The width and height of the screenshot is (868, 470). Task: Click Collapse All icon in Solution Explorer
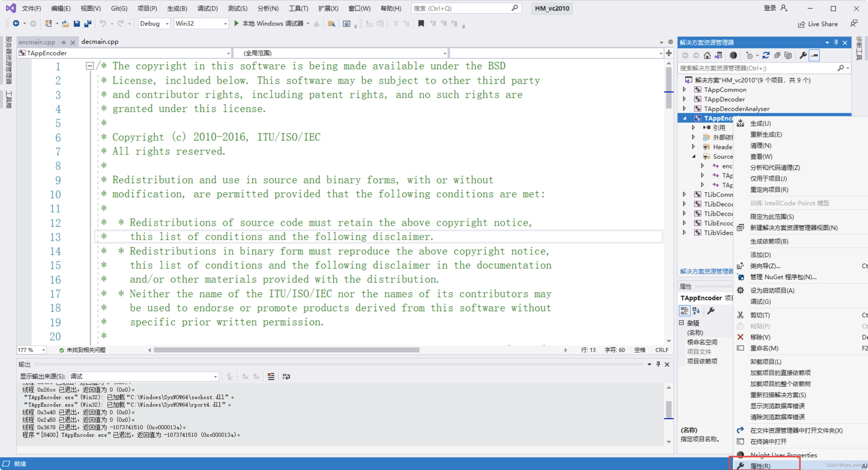point(777,55)
